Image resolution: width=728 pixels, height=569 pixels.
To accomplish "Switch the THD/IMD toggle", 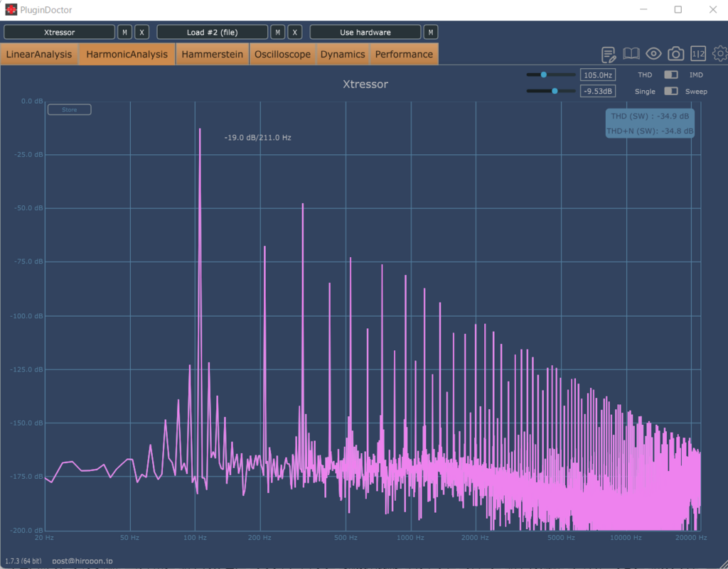I will (x=671, y=75).
